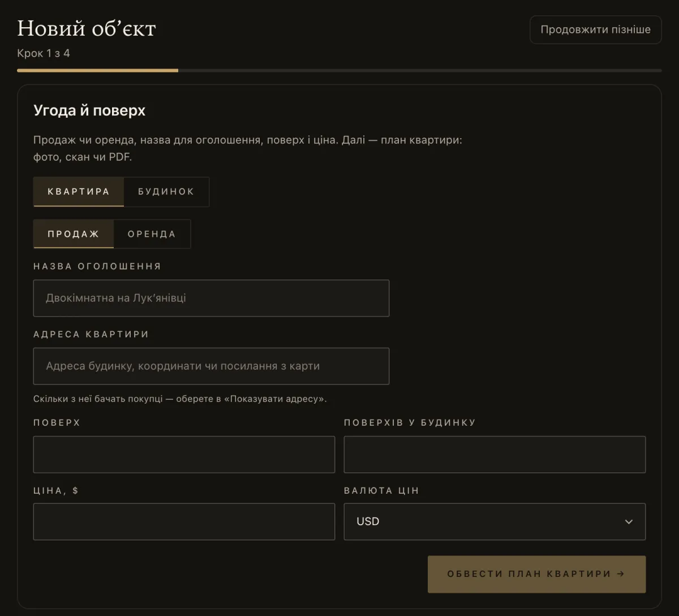Click the Новий об'єкт heading
Screen dimensions: 679x616
point(87,28)
